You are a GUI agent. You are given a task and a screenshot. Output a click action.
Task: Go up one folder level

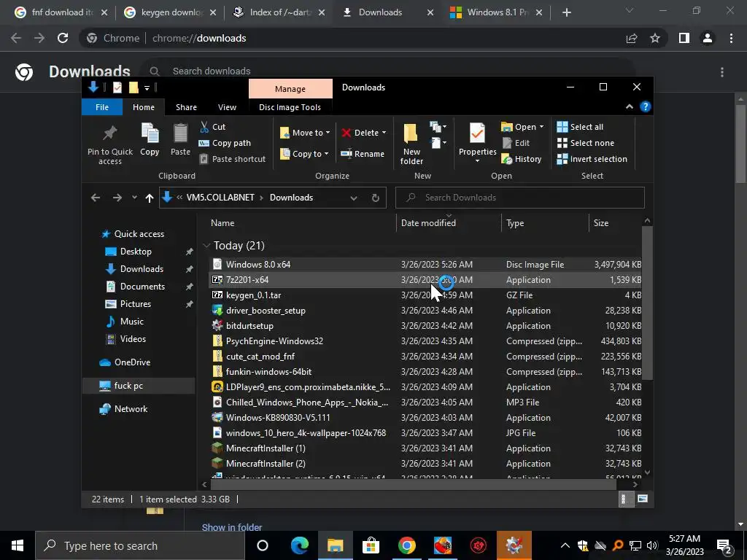(150, 198)
